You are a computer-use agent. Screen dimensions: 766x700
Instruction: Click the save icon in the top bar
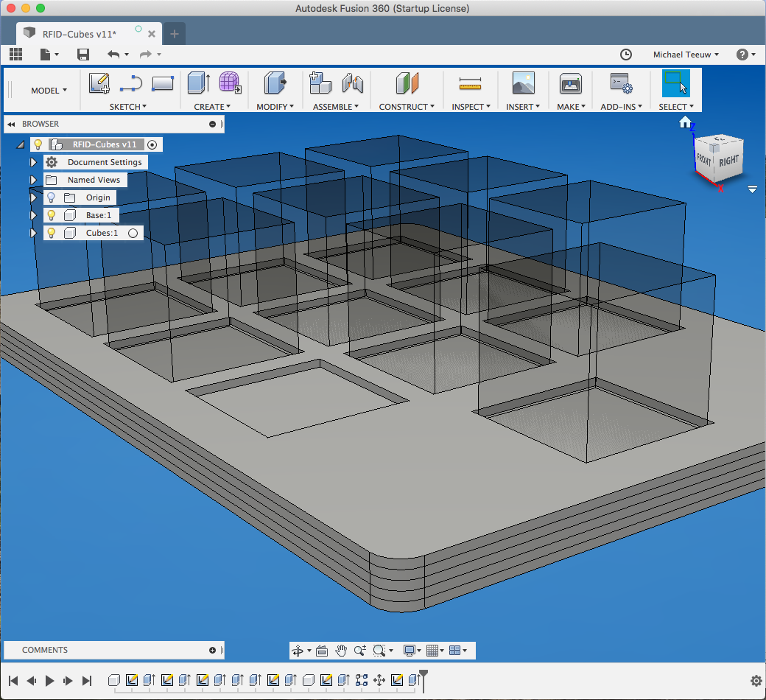tap(83, 55)
